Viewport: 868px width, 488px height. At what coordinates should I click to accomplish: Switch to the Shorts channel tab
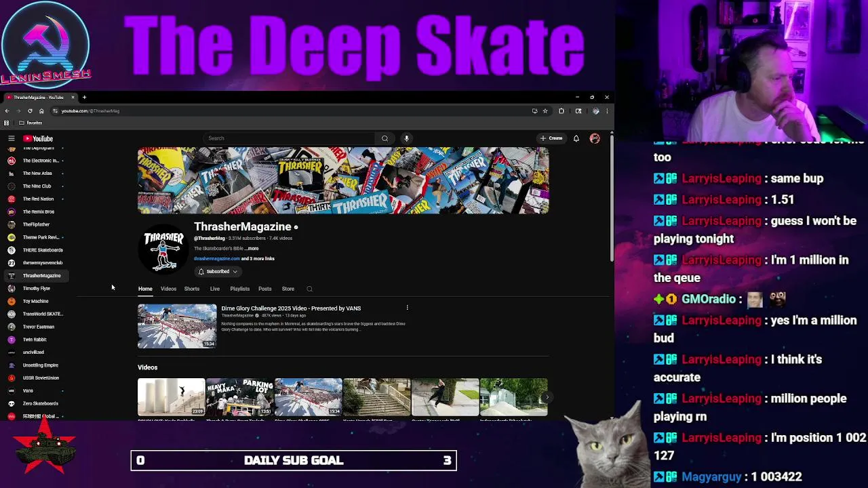(x=192, y=289)
